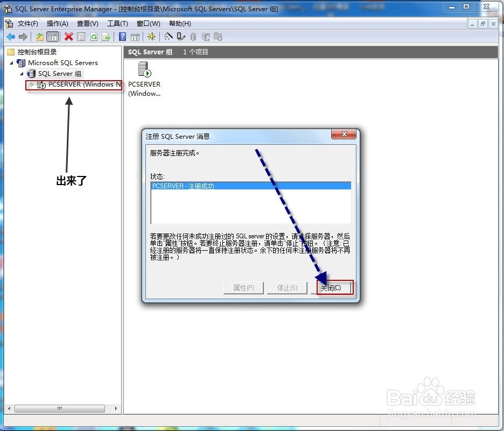
Task: Click tree pane horizontal scrollbar right arrow
Action: pyautogui.click(x=116, y=408)
